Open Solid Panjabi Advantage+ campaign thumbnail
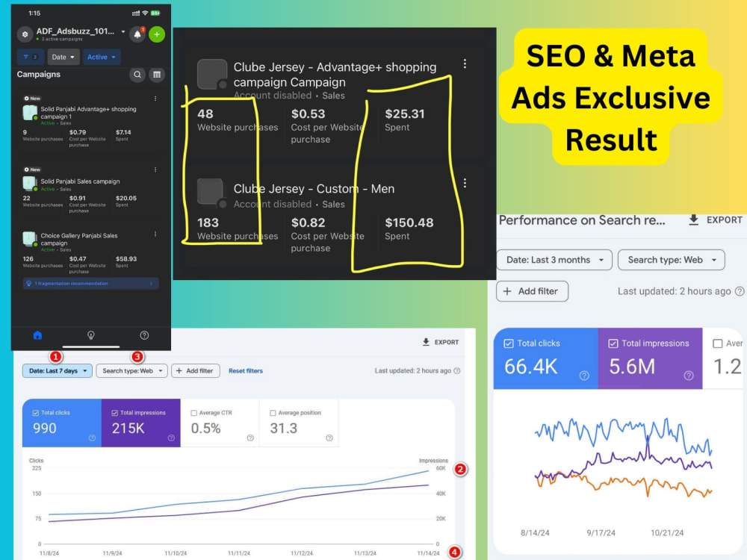This screenshot has height=560, width=747. 30,113
